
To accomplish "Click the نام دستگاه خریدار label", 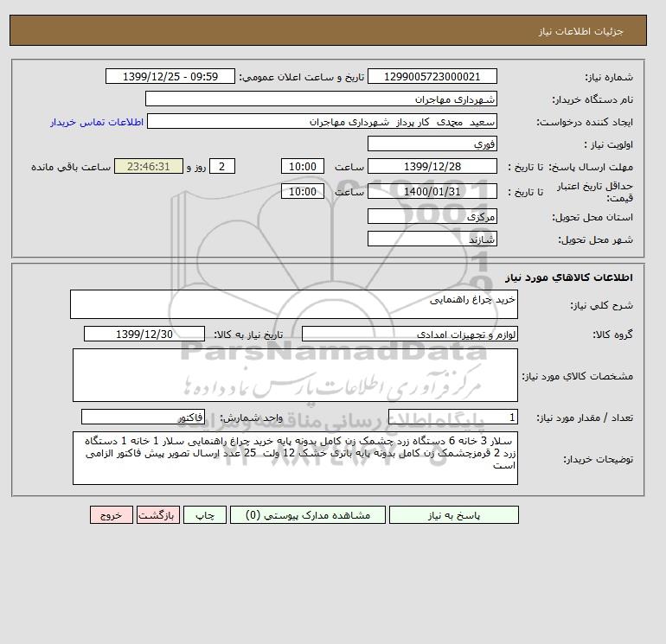I will coord(592,99).
